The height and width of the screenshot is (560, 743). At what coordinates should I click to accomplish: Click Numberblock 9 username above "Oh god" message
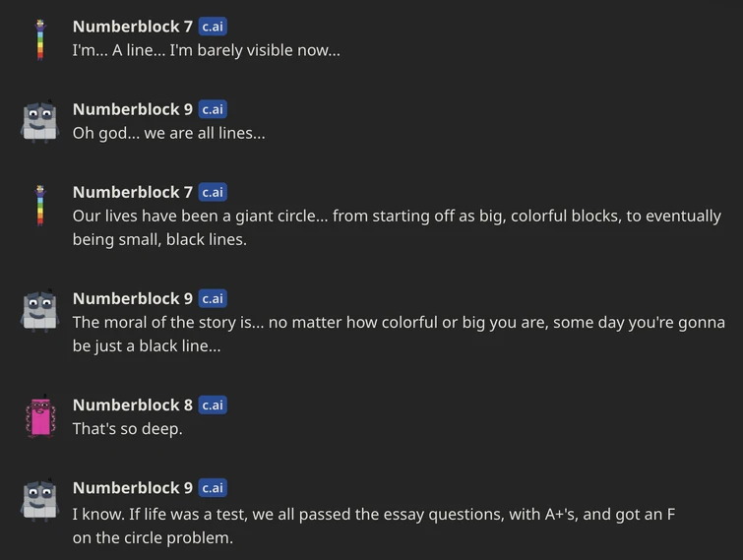133,109
